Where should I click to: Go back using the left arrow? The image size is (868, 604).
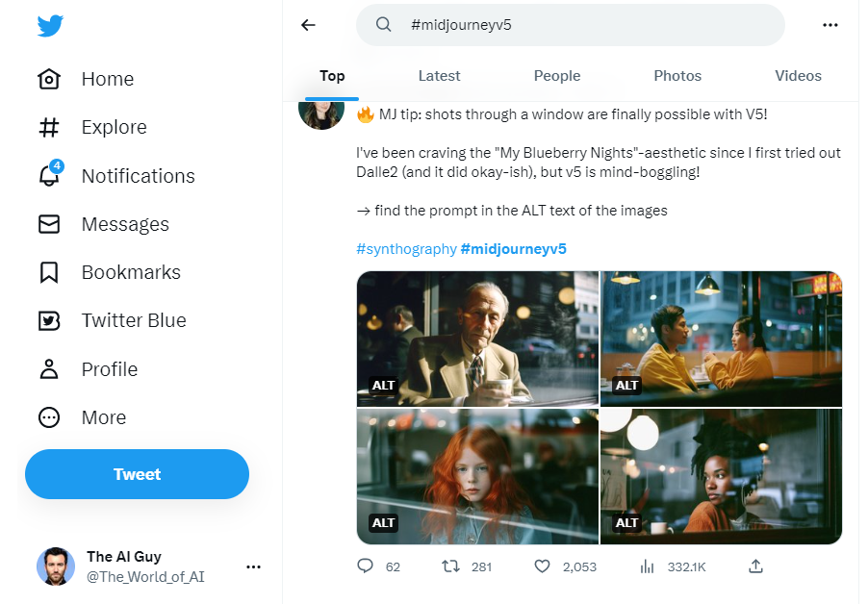[308, 25]
